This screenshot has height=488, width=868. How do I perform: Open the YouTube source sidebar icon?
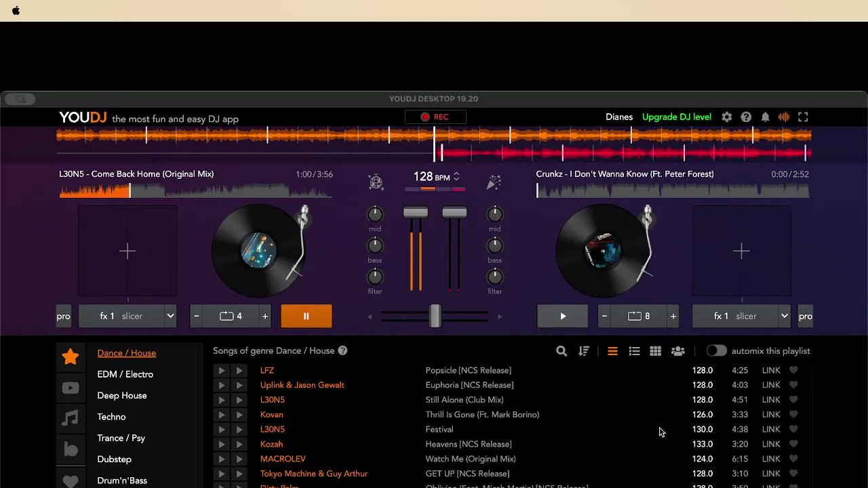coord(71,388)
